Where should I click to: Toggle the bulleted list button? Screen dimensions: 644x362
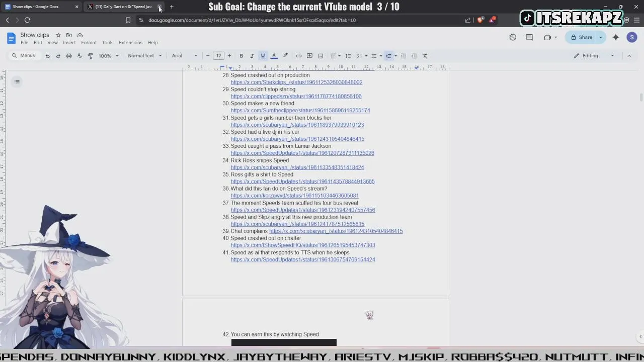point(374,56)
